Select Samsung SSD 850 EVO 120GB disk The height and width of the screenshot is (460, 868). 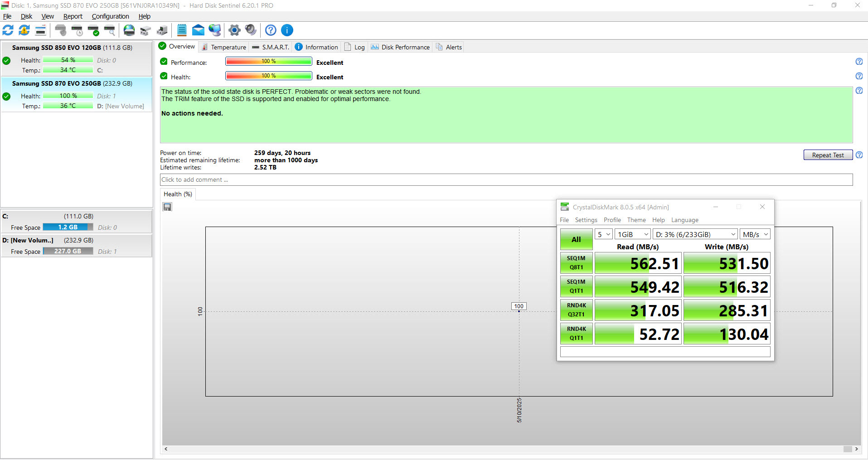[x=77, y=58]
